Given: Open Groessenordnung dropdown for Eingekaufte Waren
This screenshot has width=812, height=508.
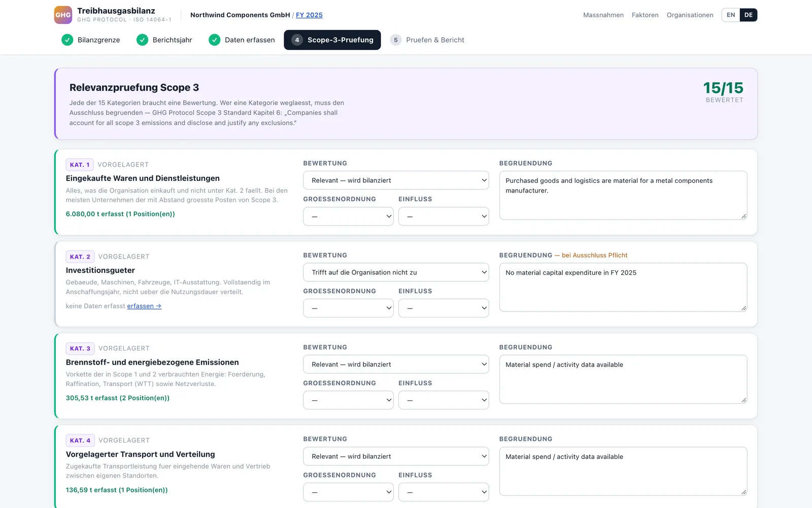Looking at the screenshot, I should point(348,216).
